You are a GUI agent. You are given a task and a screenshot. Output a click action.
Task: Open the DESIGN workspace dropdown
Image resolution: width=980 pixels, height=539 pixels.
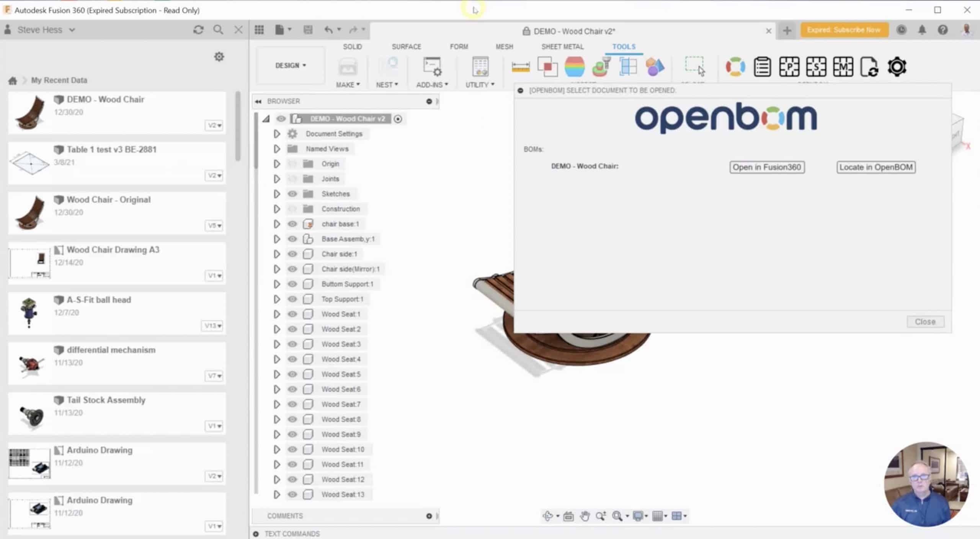pyautogui.click(x=291, y=65)
